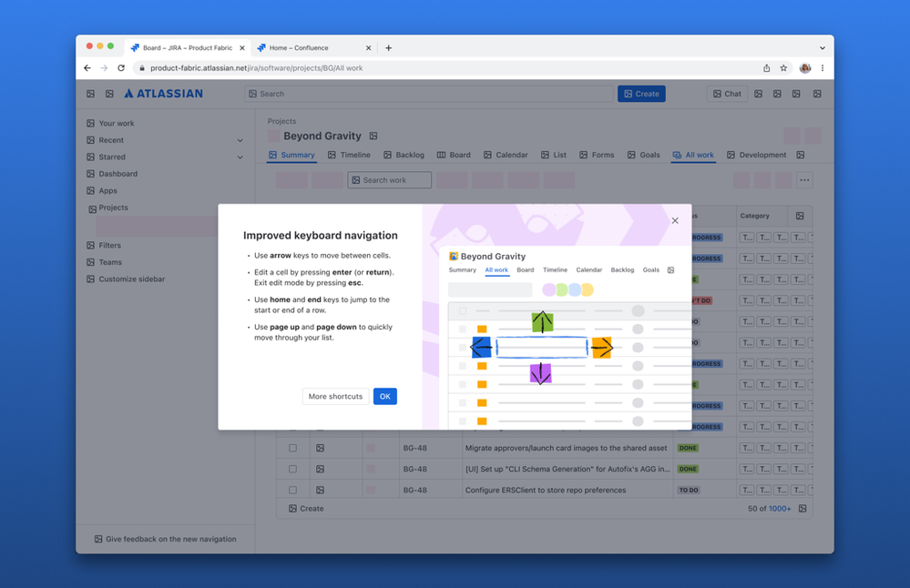Open More shortcuts from the dialog
Screen dimensions: 910x588
pos(335,396)
